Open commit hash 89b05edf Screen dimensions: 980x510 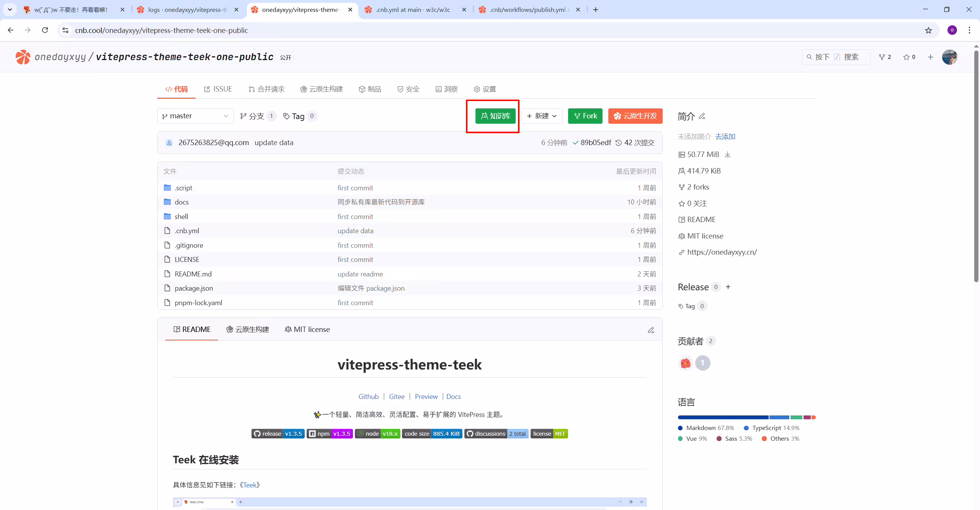click(596, 143)
